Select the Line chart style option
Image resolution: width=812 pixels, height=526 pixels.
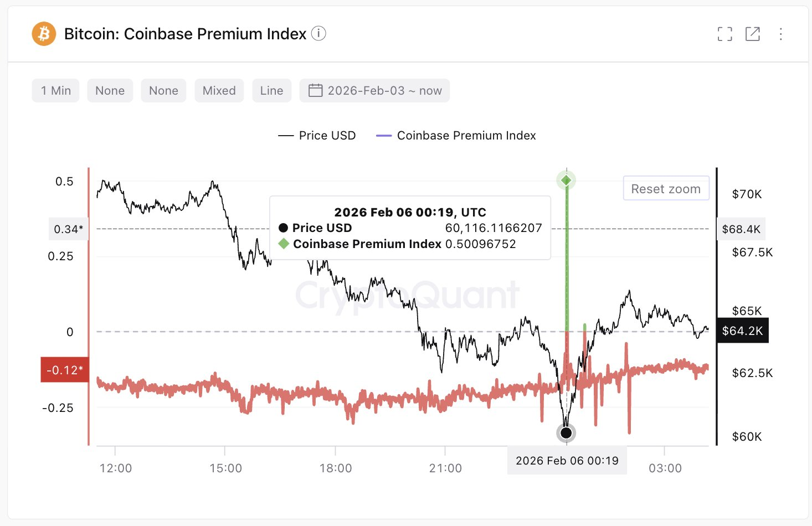tap(271, 90)
